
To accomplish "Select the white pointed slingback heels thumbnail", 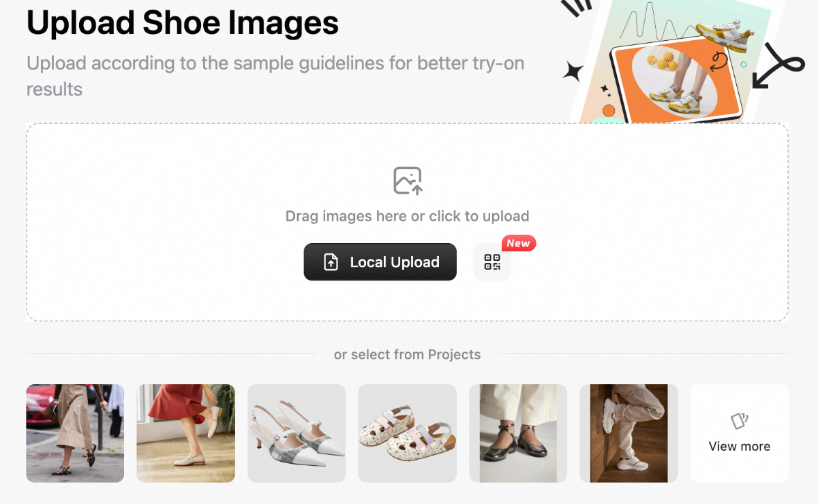I will point(297,433).
